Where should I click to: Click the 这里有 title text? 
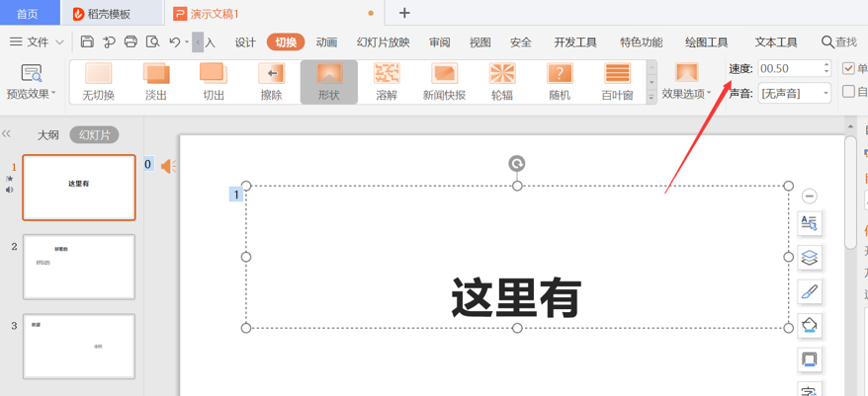pos(516,297)
